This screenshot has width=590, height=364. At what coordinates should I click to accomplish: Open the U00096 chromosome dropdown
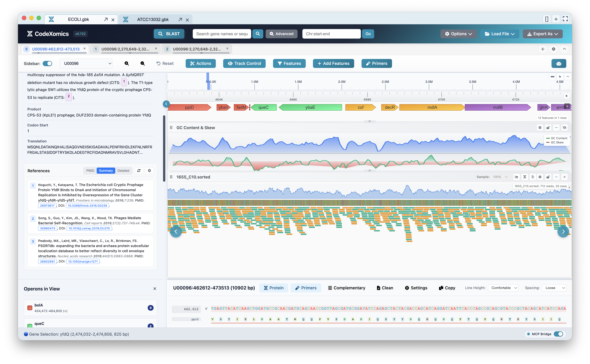tap(86, 64)
